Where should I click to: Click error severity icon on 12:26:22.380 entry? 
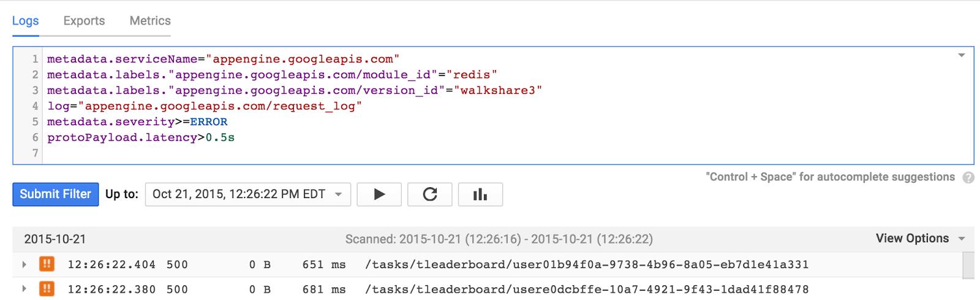(47, 289)
